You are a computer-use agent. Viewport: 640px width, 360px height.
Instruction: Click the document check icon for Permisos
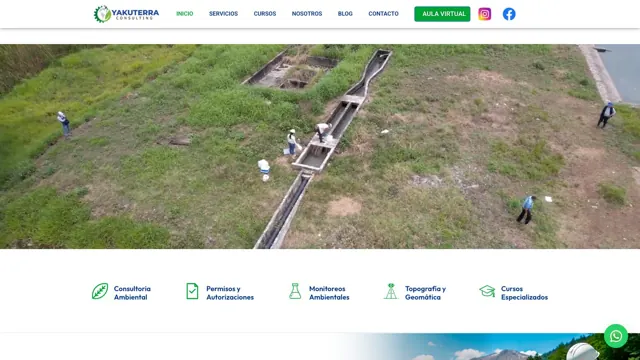tap(192, 291)
